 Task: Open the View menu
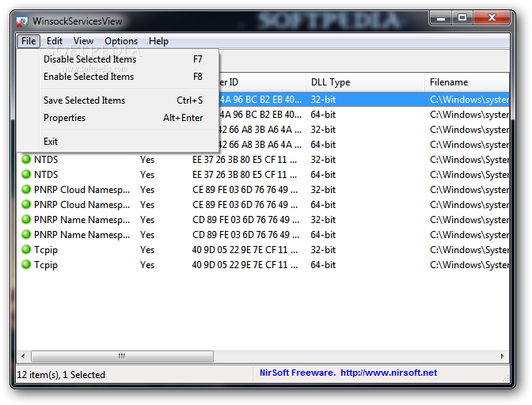(x=83, y=41)
